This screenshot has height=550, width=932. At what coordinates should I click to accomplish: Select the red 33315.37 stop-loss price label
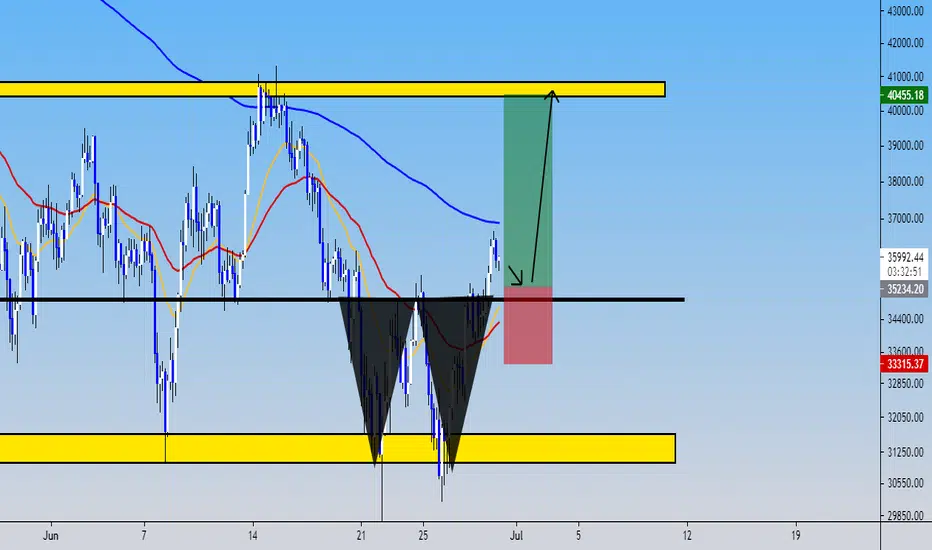click(x=903, y=364)
